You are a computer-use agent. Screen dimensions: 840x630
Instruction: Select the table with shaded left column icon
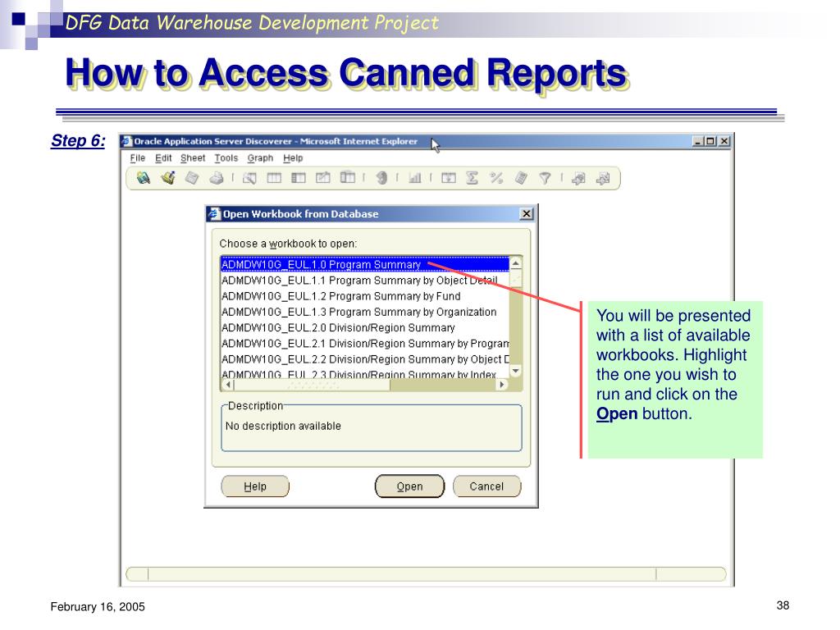[x=299, y=178]
